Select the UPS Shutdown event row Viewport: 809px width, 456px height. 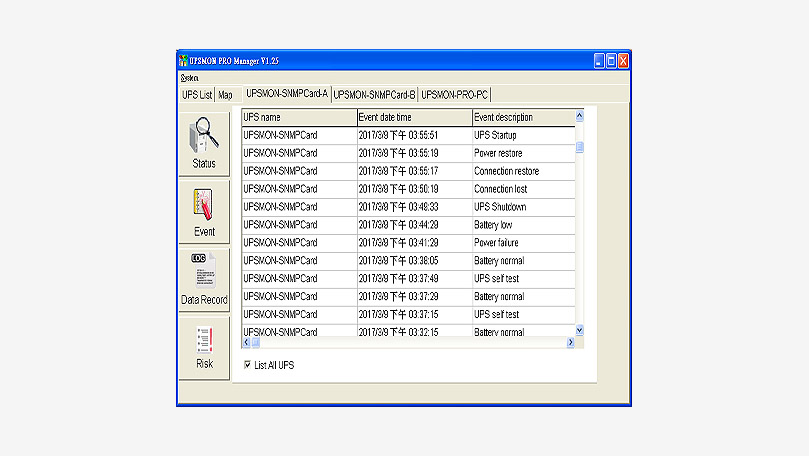[500, 207]
